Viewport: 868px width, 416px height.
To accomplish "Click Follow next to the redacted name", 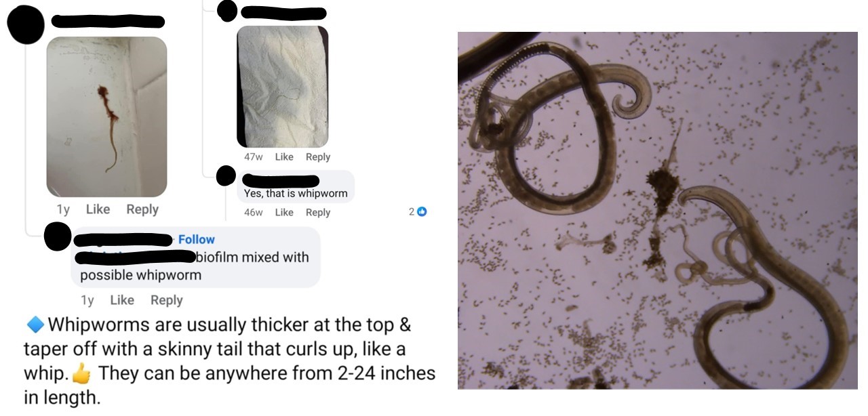I will coord(196,239).
